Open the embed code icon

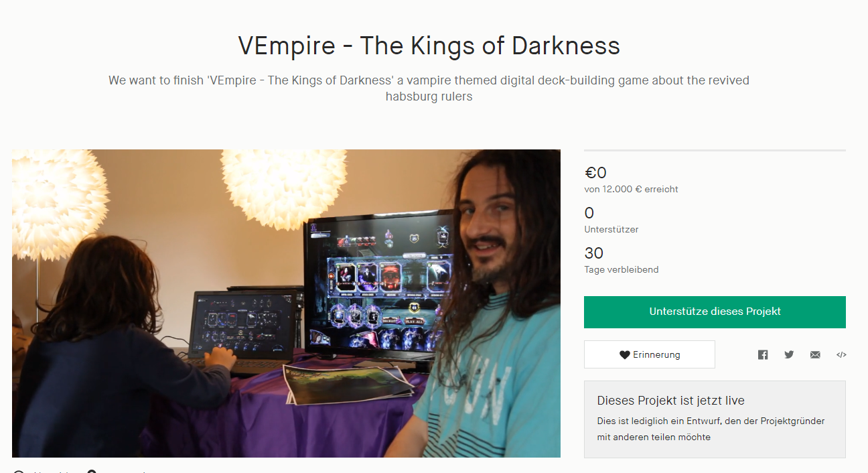[841, 354]
